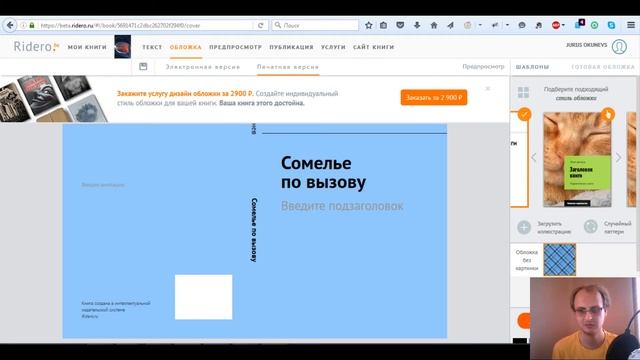Reload the page with the refresh icon
Viewport: 640px width, 360px height.
click(260, 25)
